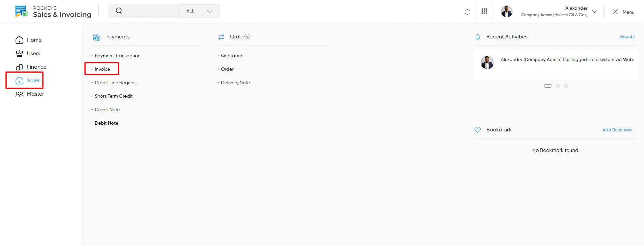Image resolution: width=644 pixels, height=246 pixels.
Task: Click the search magnifier icon
Action: (119, 11)
